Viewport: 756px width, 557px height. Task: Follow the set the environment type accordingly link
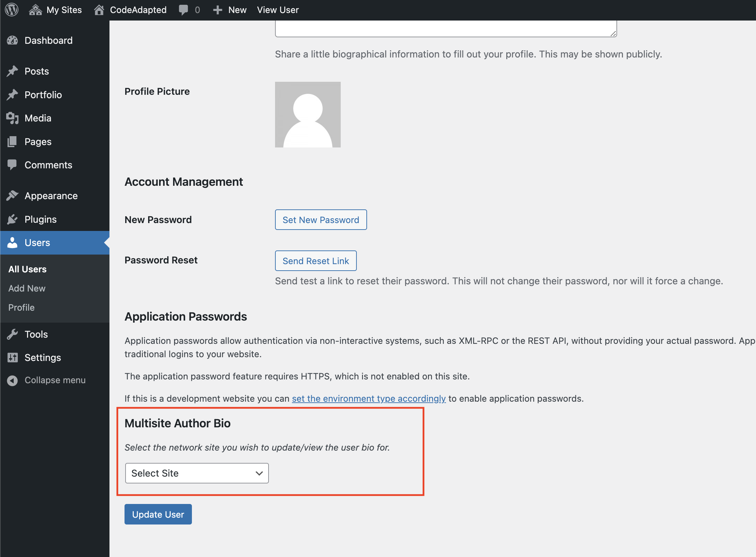tap(369, 398)
